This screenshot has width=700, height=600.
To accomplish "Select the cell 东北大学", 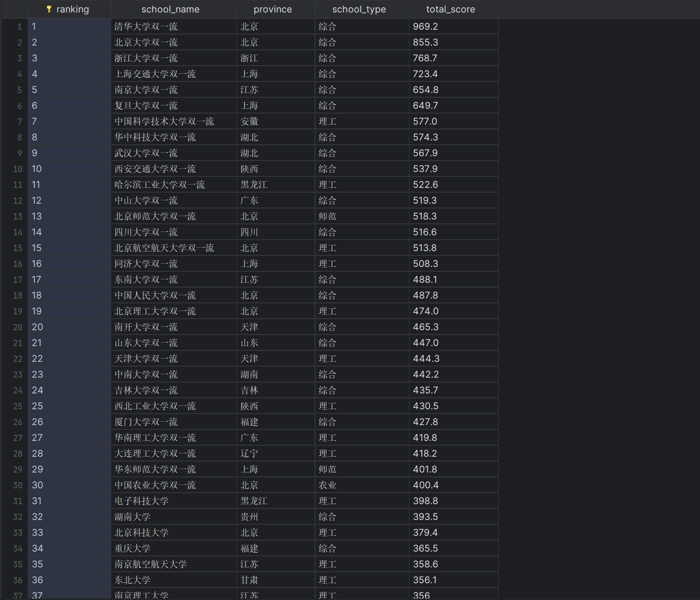I will (x=174, y=580).
